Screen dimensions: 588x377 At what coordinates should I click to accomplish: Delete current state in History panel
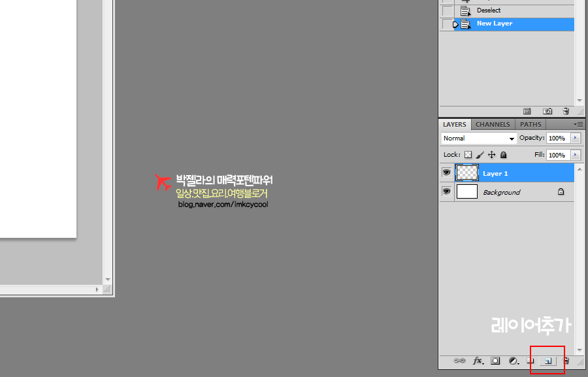coord(566,112)
